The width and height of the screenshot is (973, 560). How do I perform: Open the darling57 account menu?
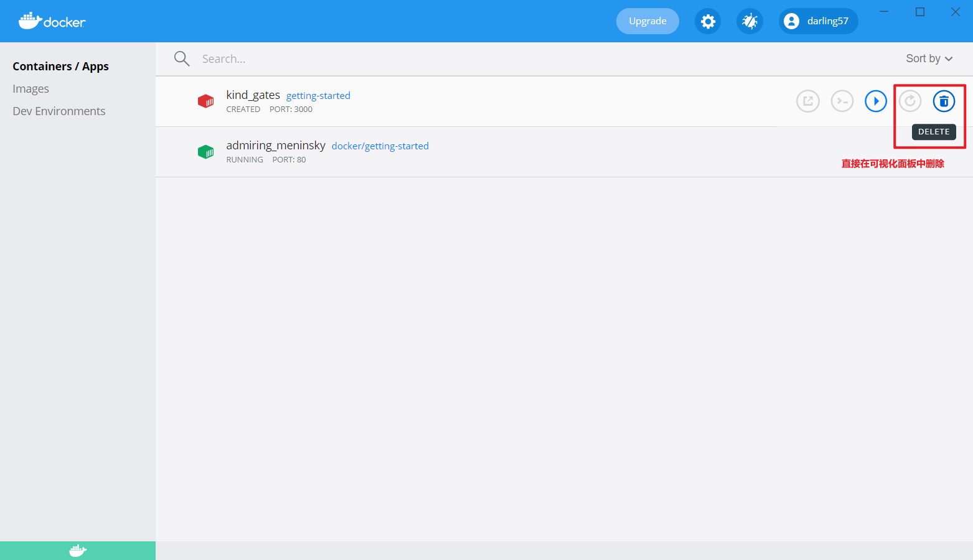coord(818,21)
